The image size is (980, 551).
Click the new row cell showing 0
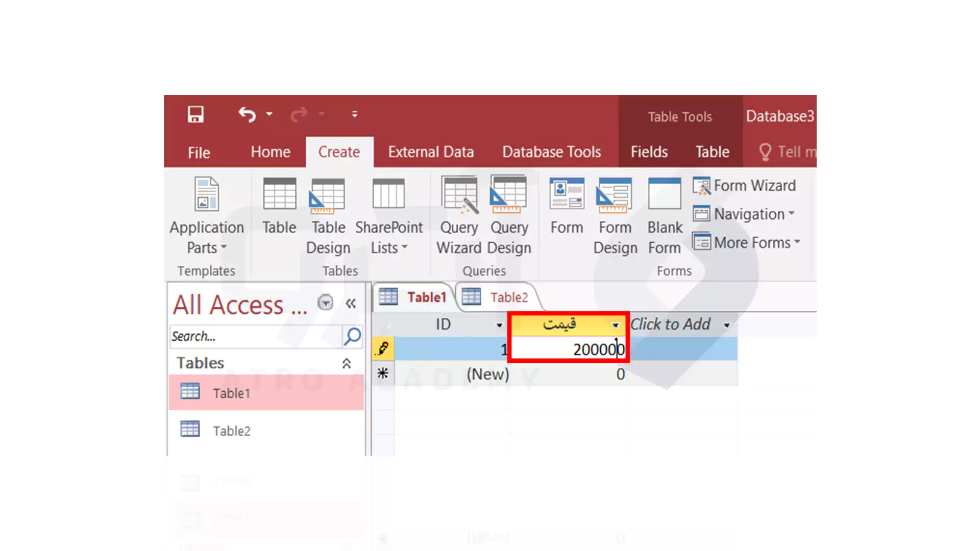click(x=568, y=374)
